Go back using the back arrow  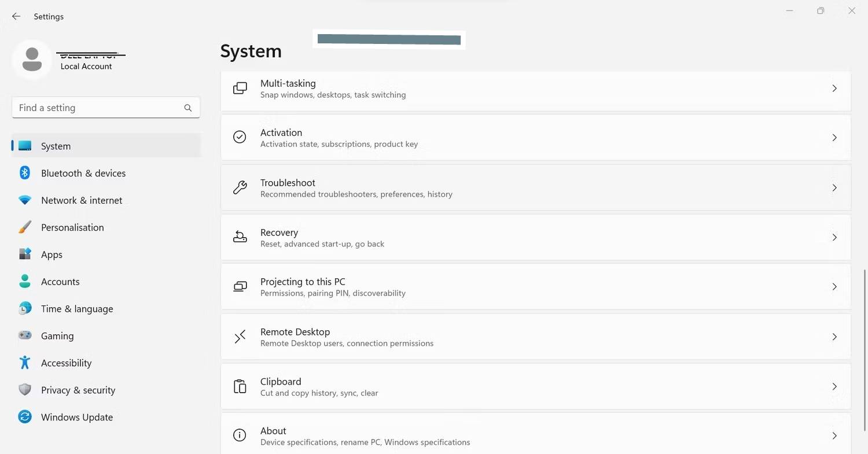click(16, 17)
